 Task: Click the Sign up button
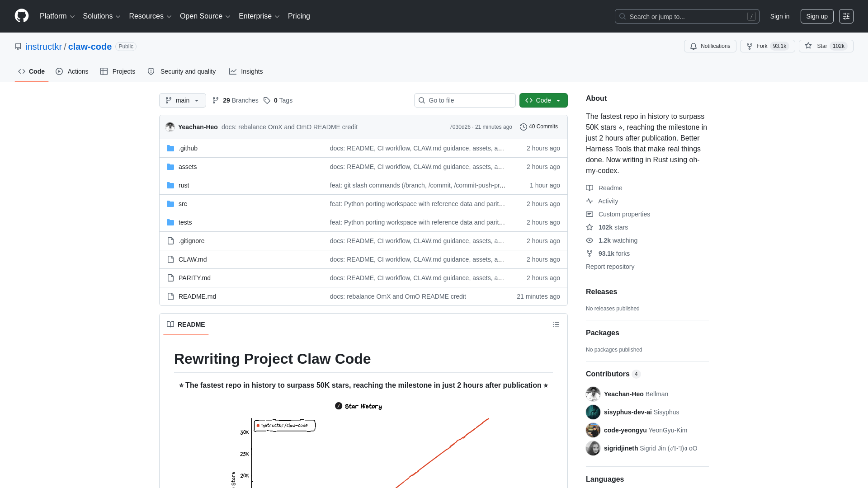816,16
